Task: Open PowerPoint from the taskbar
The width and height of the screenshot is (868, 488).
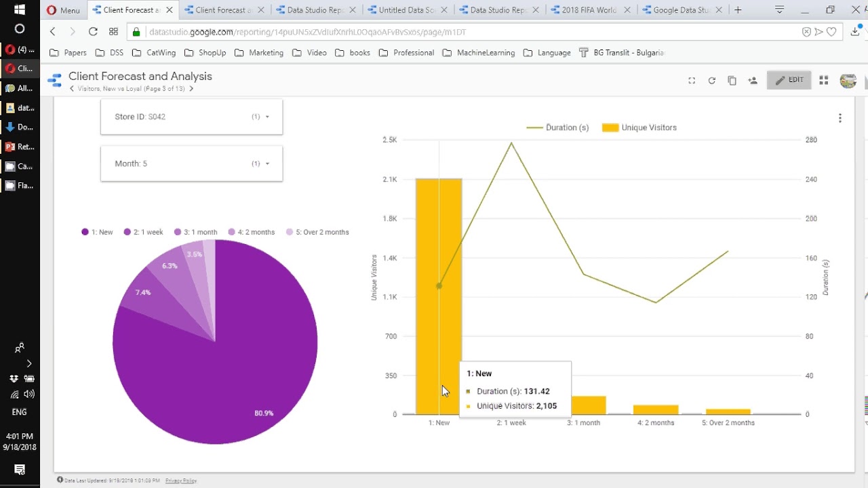Action: pos(20,146)
